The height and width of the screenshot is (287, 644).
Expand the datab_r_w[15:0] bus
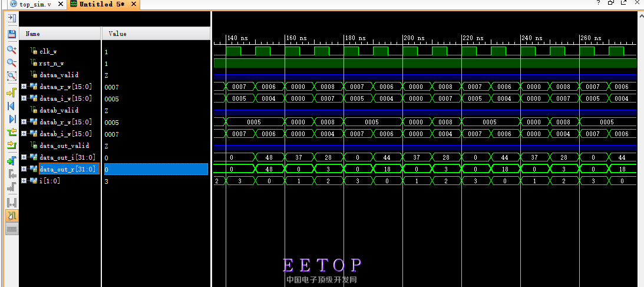(24, 122)
